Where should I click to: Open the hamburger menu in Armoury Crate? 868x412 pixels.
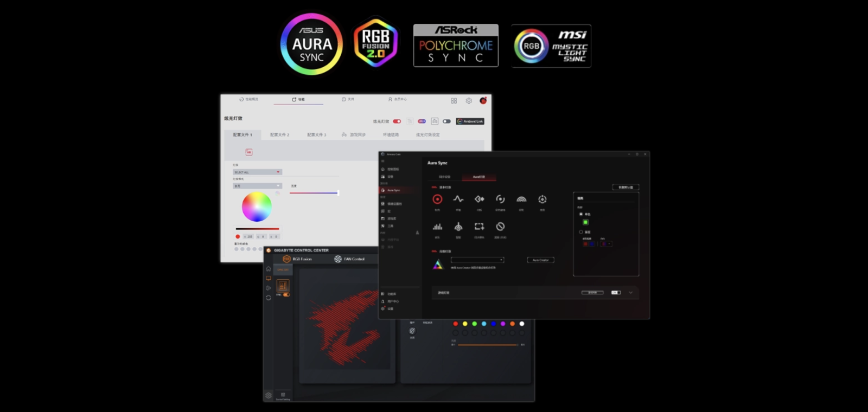tap(382, 161)
